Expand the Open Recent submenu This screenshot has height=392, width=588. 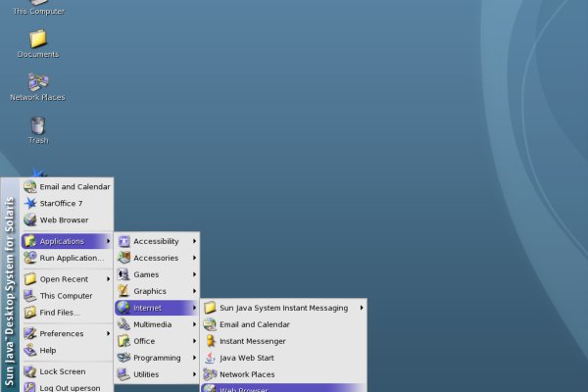[x=66, y=279]
